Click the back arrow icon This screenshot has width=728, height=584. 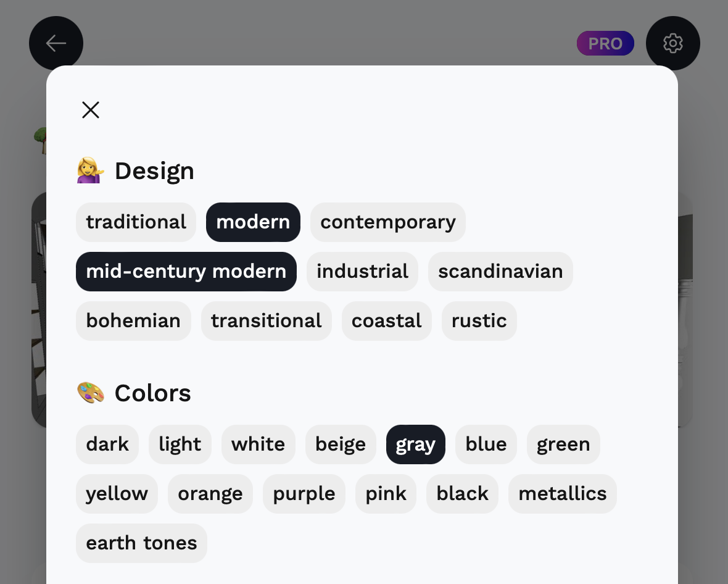56,43
